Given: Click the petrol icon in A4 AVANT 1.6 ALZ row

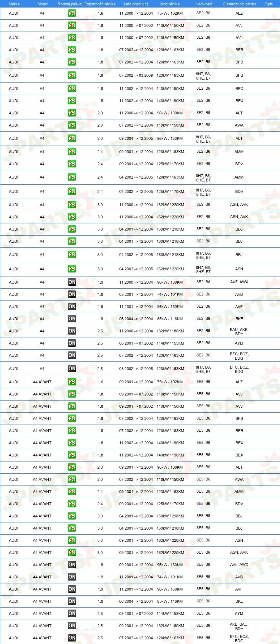Looking at the screenshot, I should [72, 382].
